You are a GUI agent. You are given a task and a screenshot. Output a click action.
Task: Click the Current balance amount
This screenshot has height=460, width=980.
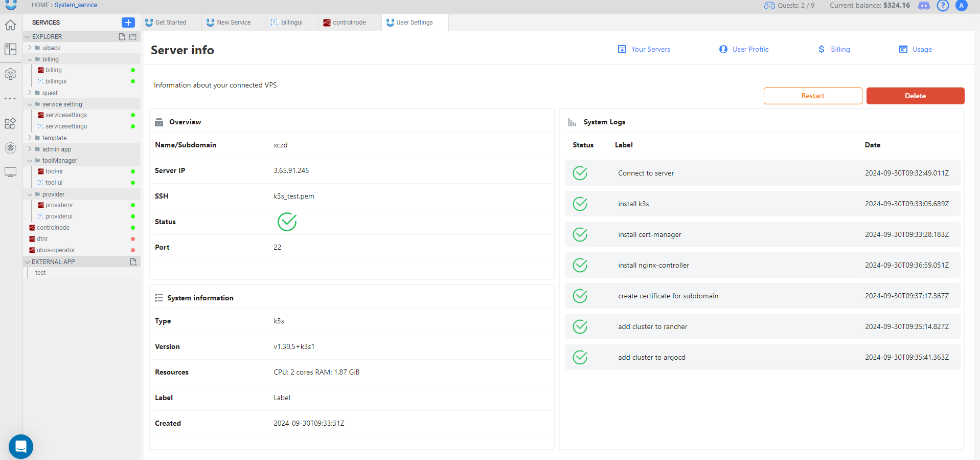pos(897,5)
